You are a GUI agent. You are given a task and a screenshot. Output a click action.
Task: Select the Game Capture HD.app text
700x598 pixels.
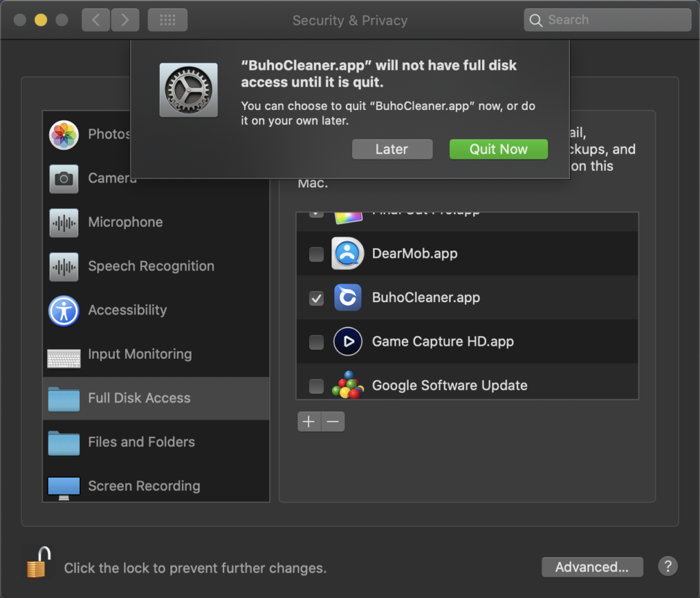pos(443,342)
